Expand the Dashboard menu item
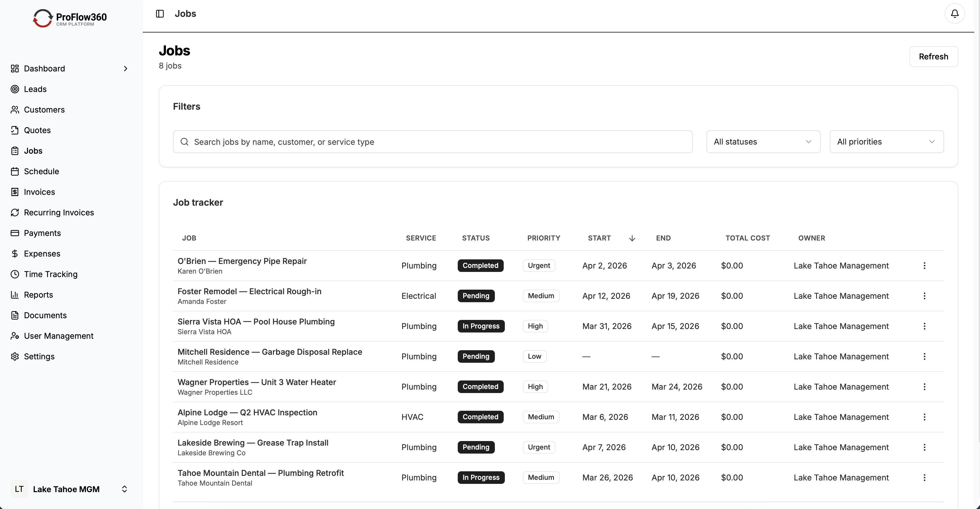The height and width of the screenshot is (509, 980). point(126,69)
